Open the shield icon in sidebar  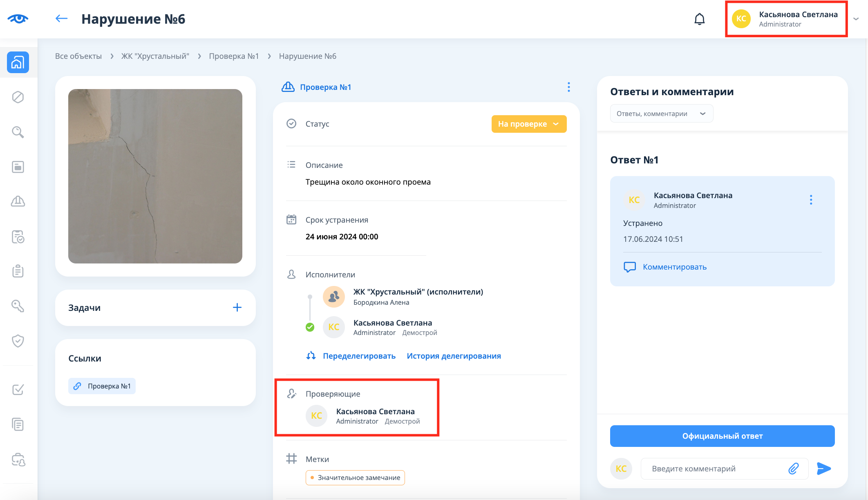click(18, 341)
